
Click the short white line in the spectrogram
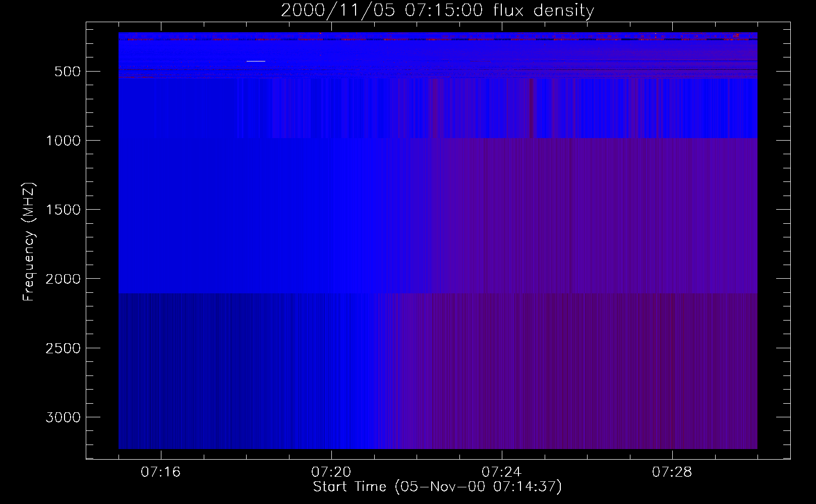coord(256,61)
